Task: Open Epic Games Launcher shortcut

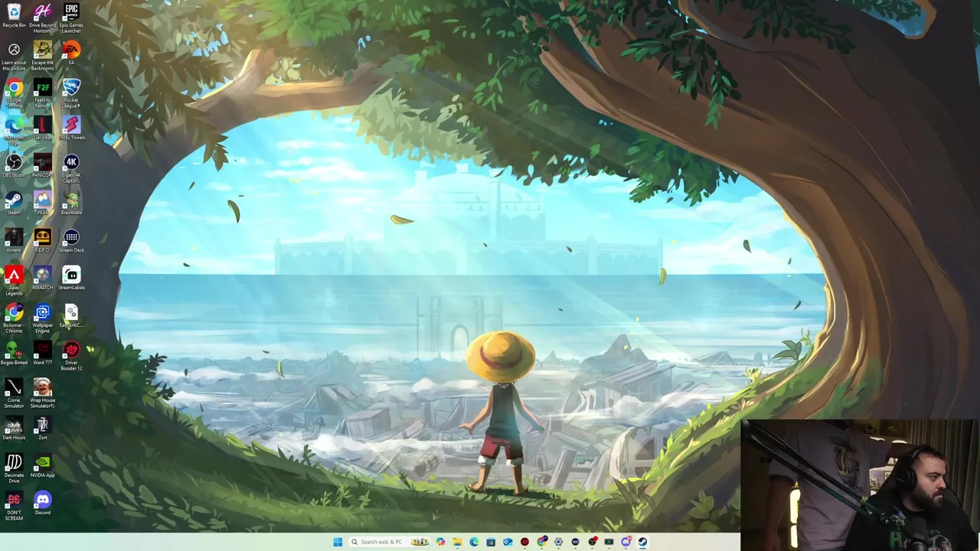Action: pos(71,17)
